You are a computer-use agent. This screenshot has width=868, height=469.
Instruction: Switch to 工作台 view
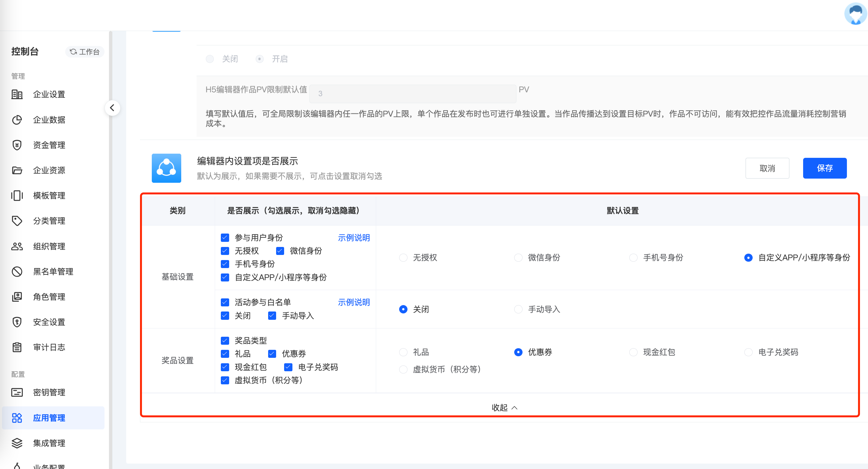point(85,52)
